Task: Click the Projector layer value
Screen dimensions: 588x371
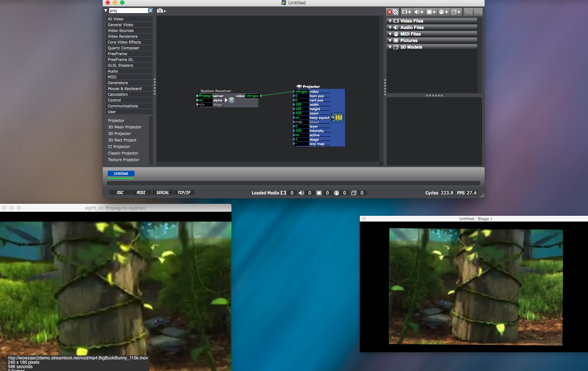Action: click(x=301, y=126)
